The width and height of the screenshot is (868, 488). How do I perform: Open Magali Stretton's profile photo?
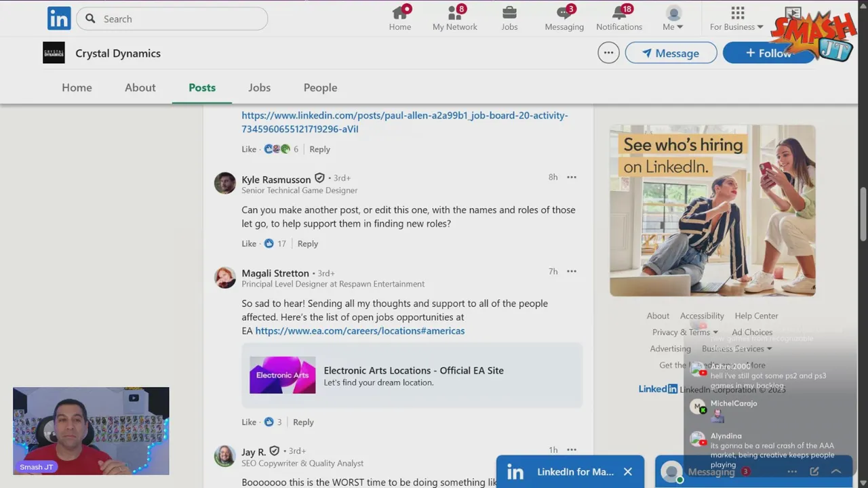click(225, 277)
